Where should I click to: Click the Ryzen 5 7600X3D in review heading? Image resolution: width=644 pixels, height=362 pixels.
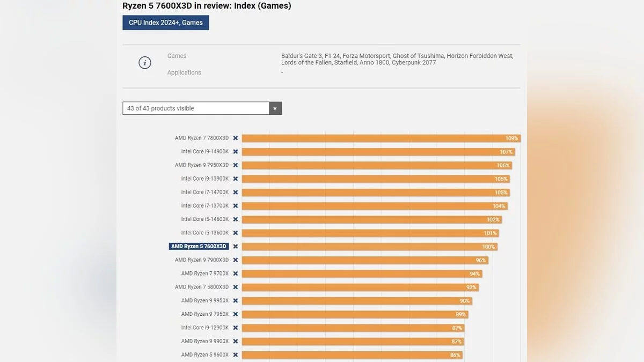pyautogui.click(x=207, y=6)
